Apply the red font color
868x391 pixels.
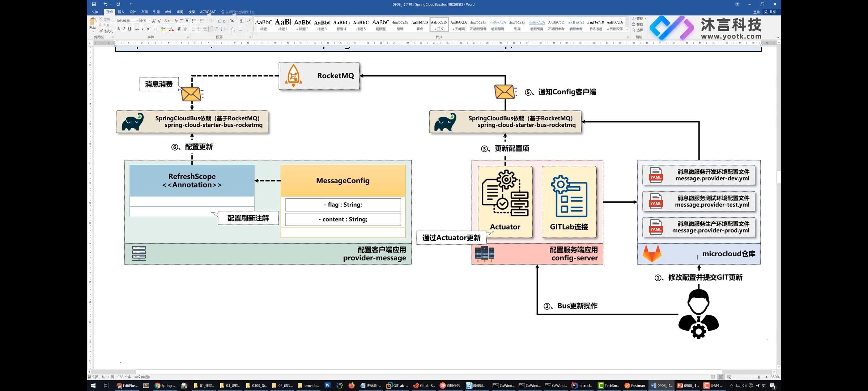[171, 29]
